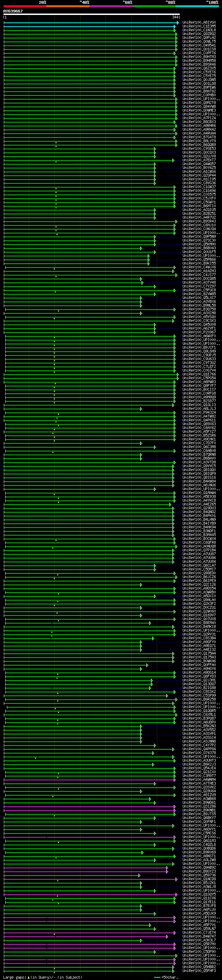Select hit UniRef100_C5GWY1
Screen dimensions: 222x980
point(199,202)
